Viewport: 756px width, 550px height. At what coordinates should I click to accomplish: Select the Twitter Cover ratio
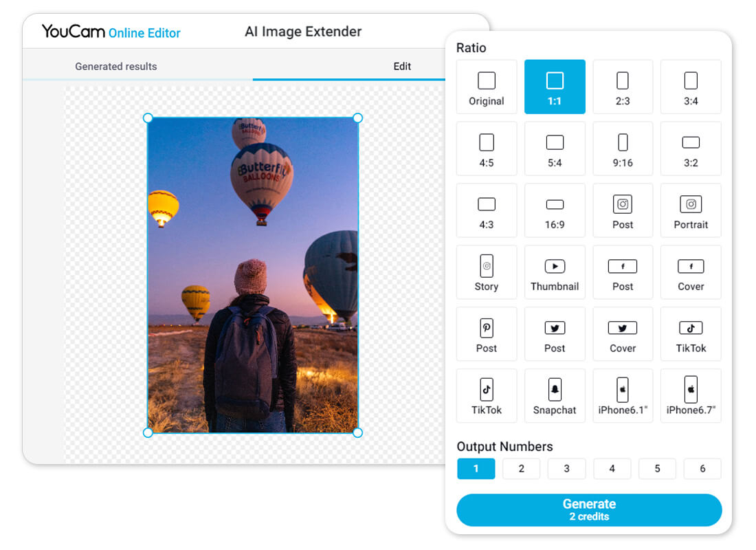point(623,334)
